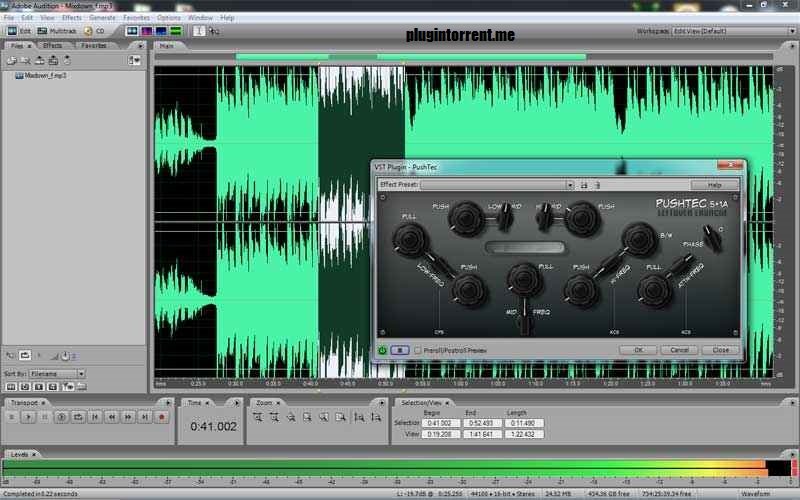Click the low-band FULL knob on PushTec
Screen dimensions: 800x500
point(411,240)
